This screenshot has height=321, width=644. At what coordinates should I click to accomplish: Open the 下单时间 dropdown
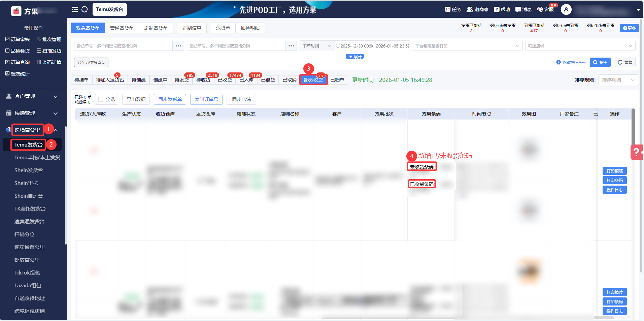pyautogui.click(x=317, y=46)
